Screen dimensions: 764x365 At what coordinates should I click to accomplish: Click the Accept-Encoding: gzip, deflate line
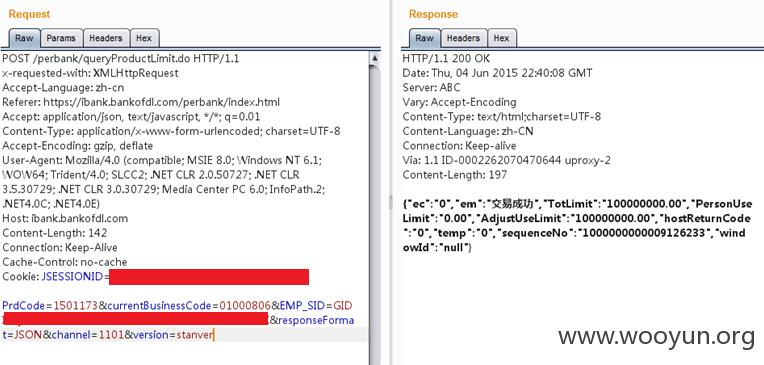pos(77,146)
